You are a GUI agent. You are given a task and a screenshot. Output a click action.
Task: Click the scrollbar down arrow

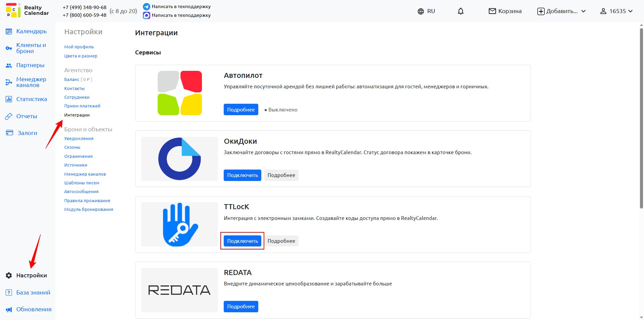(x=641, y=317)
